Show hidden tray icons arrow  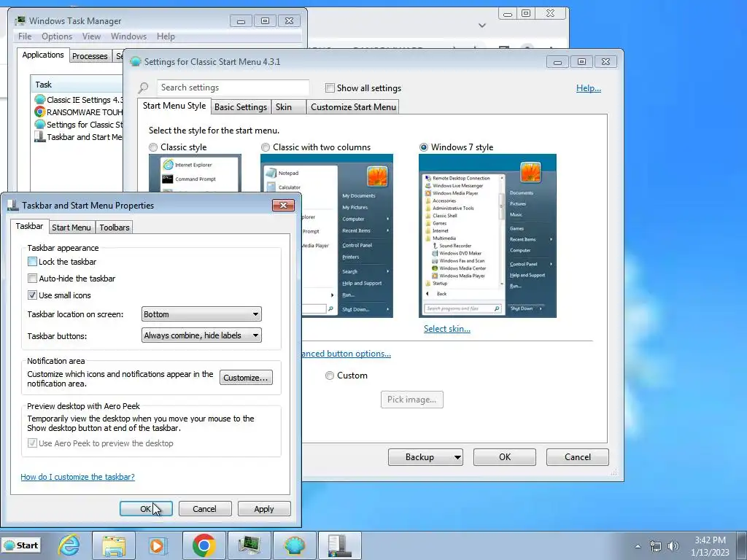coord(638,546)
